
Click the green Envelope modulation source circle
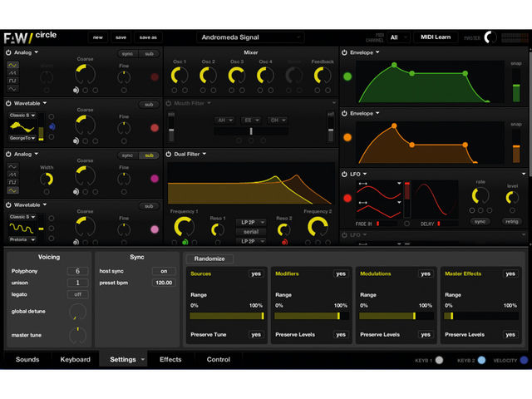pyautogui.click(x=347, y=76)
